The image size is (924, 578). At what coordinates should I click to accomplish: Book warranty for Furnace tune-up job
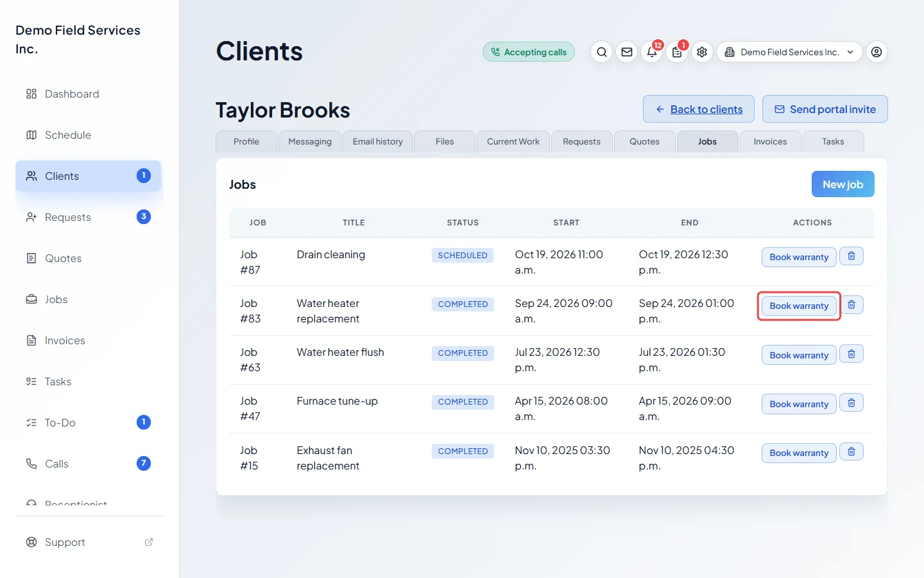[x=799, y=404]
